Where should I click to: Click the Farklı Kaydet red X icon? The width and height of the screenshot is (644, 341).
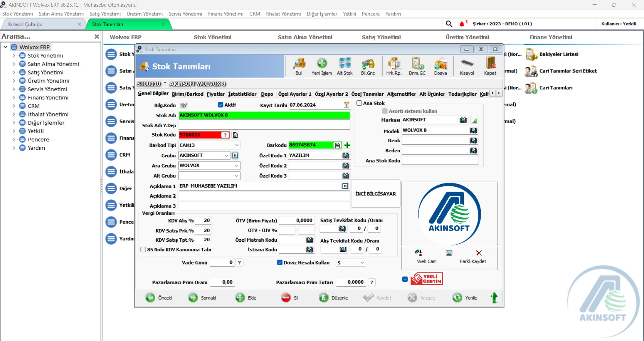tap(479, 253)
